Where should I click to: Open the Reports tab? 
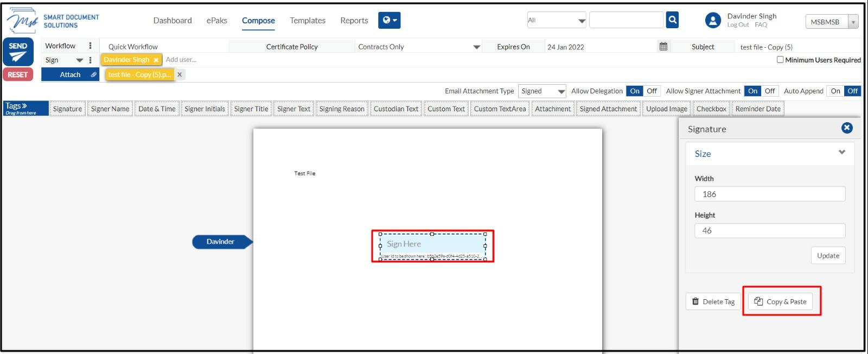[x=354, y=20]
